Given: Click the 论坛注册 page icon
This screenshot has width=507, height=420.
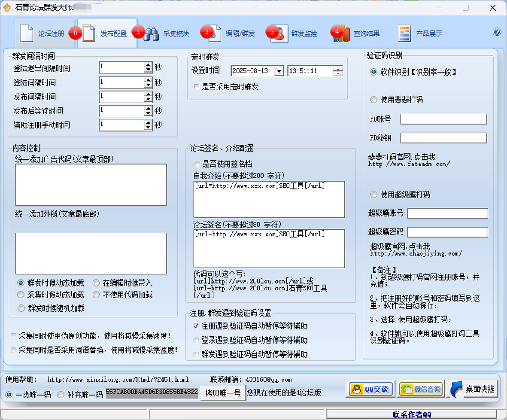Looking at the screenshot, I should (26, 34).
